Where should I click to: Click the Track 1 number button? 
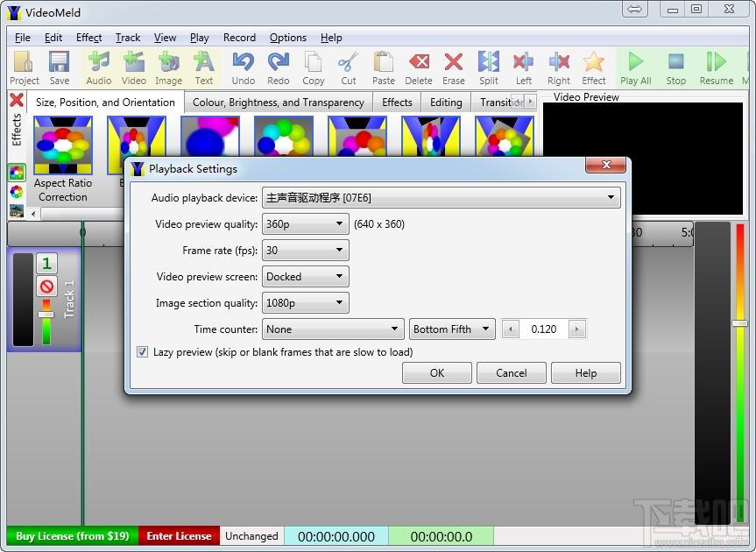point(46,263)
